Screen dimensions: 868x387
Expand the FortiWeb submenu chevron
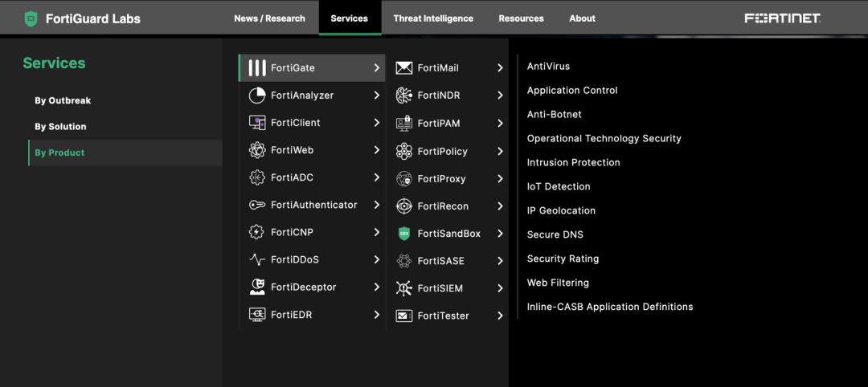point(377,150)
